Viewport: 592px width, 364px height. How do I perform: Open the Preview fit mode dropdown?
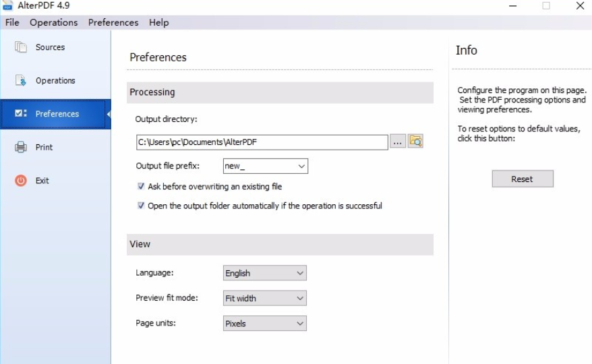click(265, 299)
